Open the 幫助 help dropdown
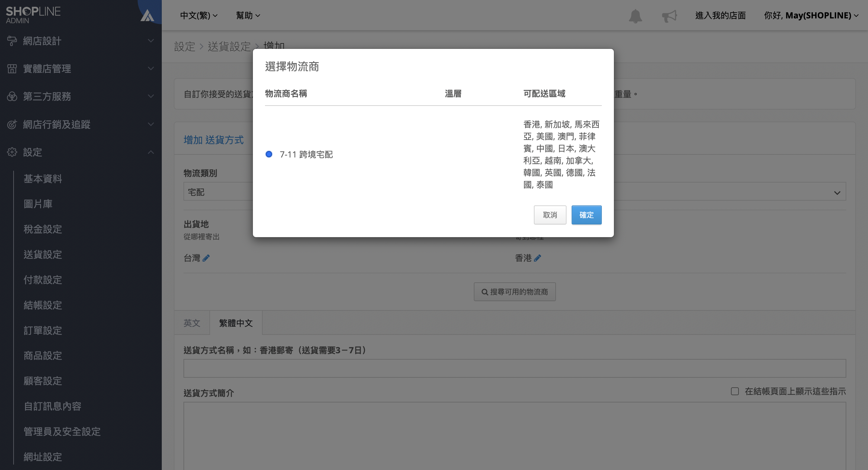Image resolution: width=868 pixels, height=470 pixels. click(248, 15)
